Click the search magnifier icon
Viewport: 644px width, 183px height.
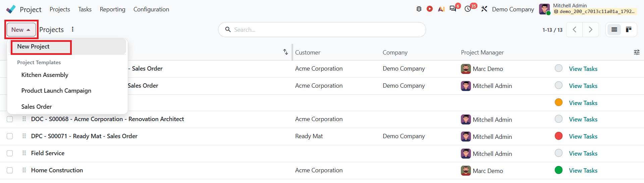[x=228, y=29]
